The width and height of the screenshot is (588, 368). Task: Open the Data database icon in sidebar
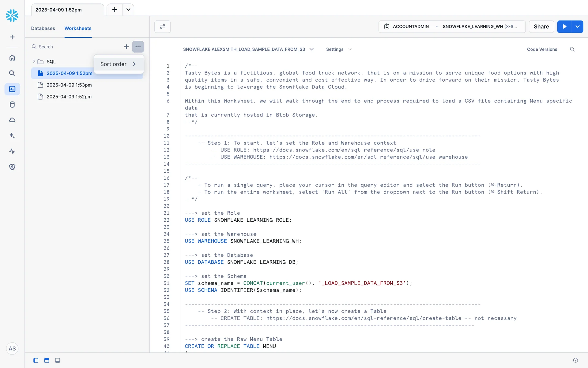[12, 105]
